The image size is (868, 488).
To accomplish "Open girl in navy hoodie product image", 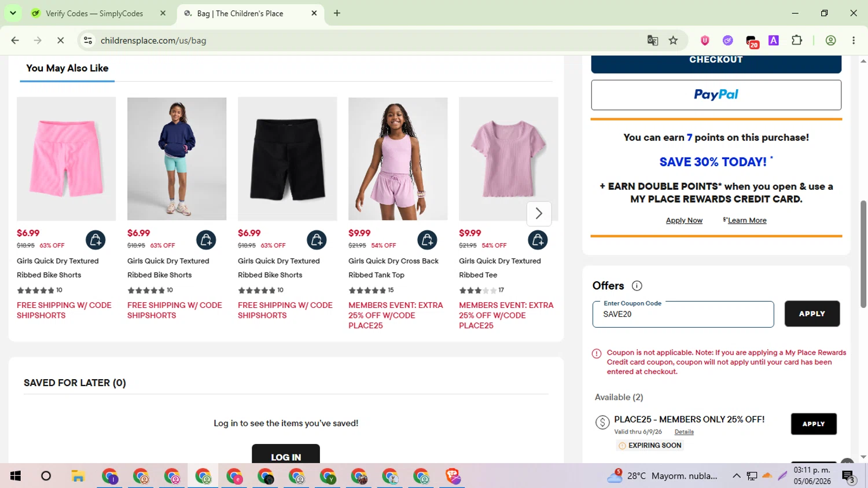I will pos(176,159).
